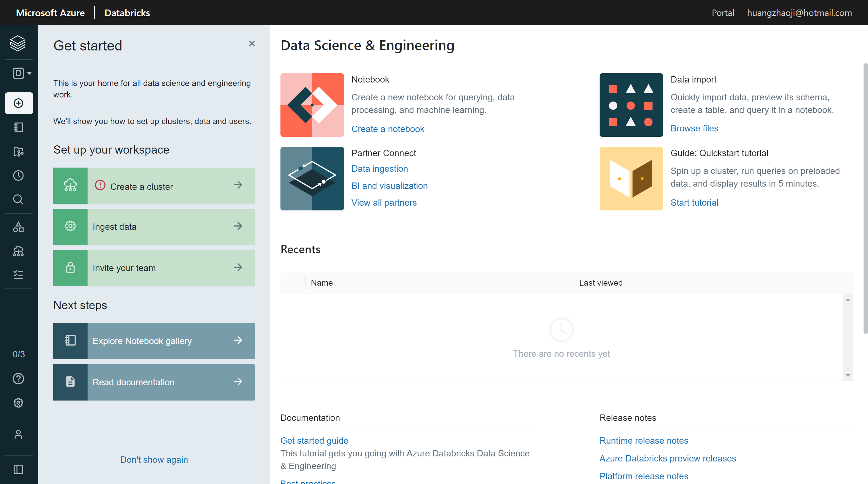Click the Databricks logo in sidebar

(18, 43)
